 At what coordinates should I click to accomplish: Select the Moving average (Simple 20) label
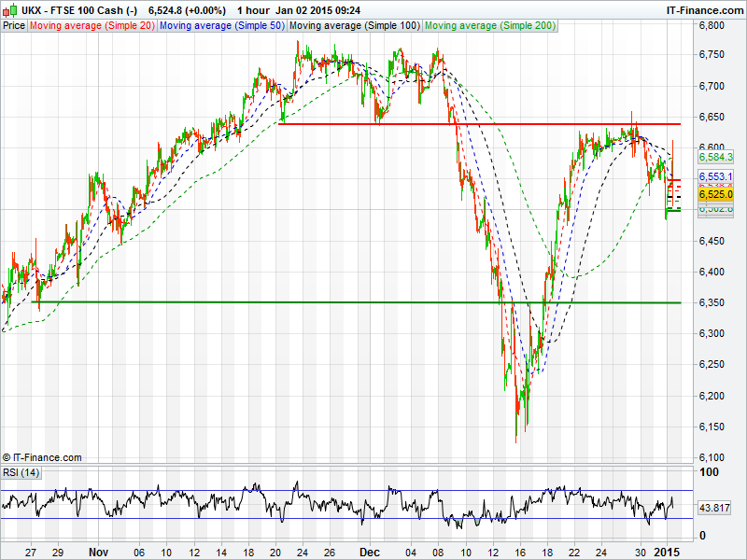pos(92,26)
